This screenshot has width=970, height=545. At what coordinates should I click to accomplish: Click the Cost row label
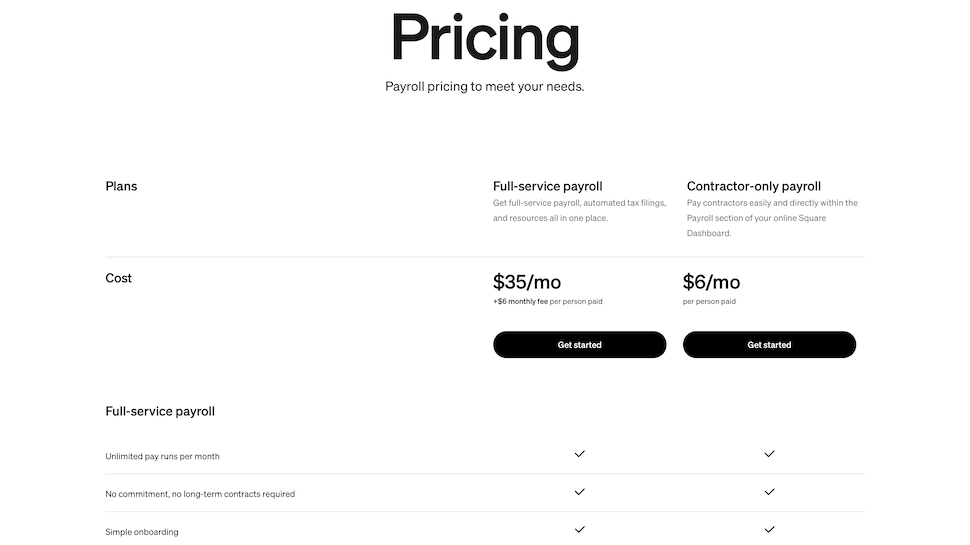(x=118, y=278)
